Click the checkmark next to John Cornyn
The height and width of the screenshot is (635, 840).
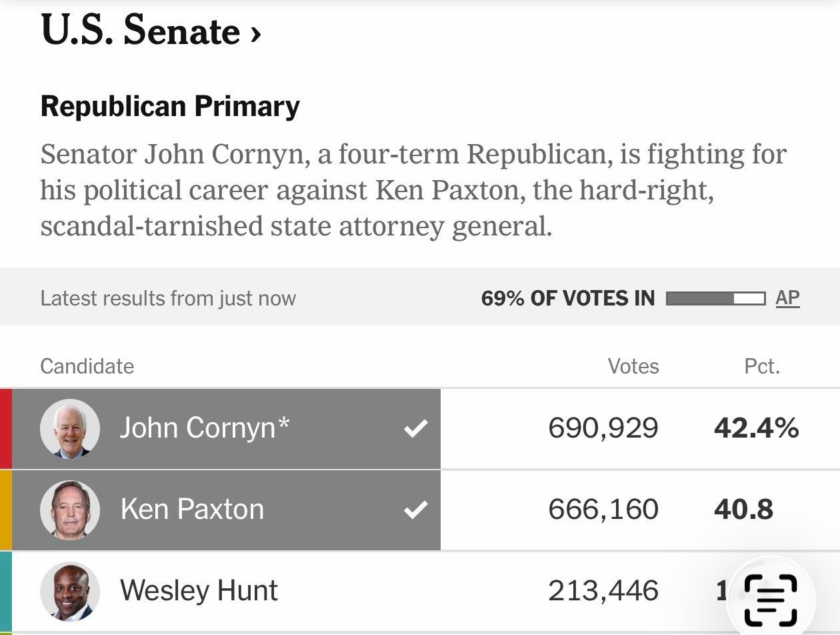[x=416, y=429]
